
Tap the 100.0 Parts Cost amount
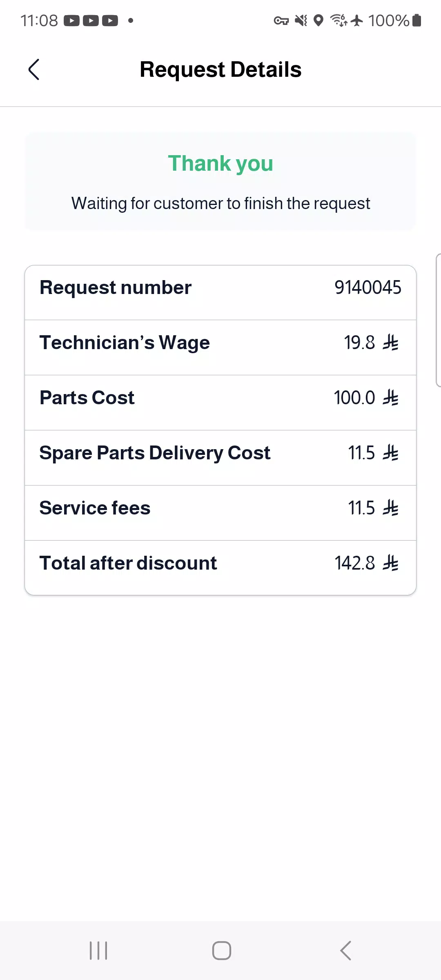pos(354,398)
